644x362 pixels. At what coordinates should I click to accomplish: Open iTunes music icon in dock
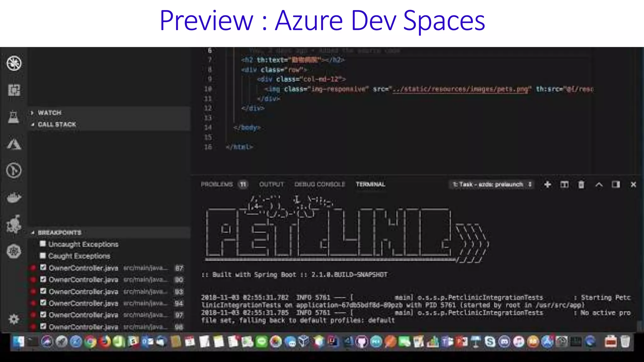click(519, 342)
